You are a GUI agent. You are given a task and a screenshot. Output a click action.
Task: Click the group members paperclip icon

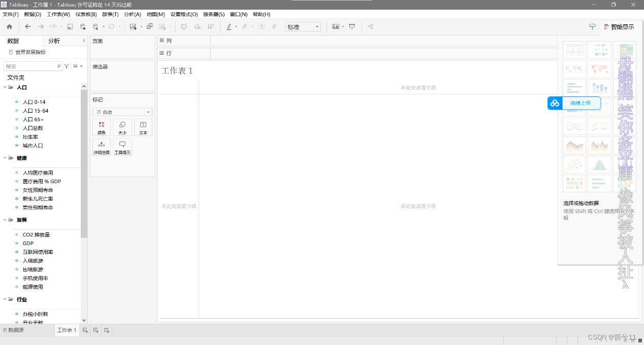point(245,27)
